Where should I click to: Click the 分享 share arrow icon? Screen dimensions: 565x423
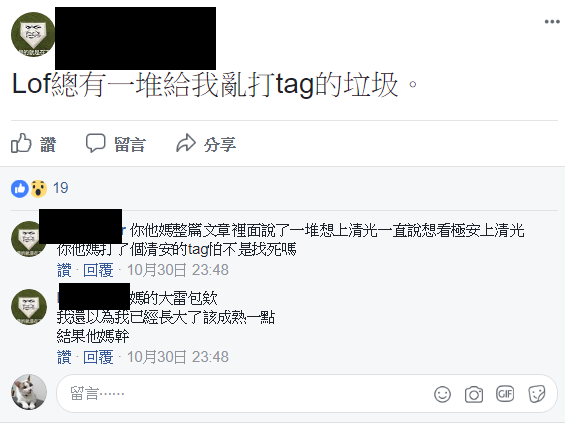tap(186, 143)
